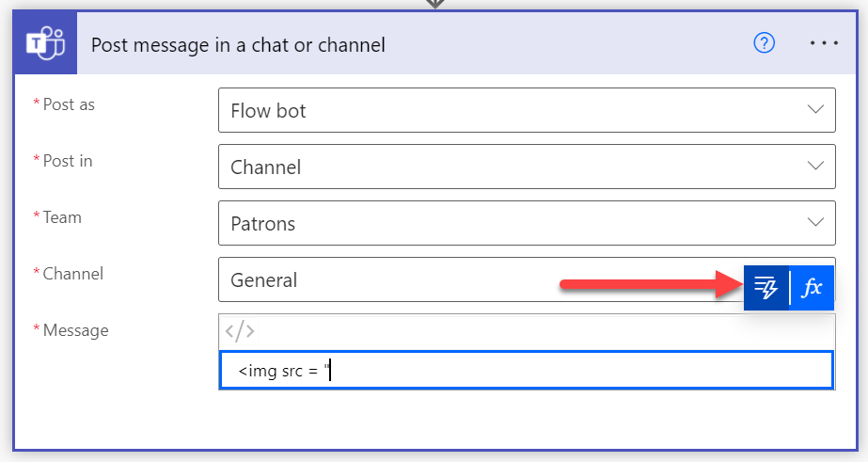Click the connector arrow above the action

[x=434, y=4]
